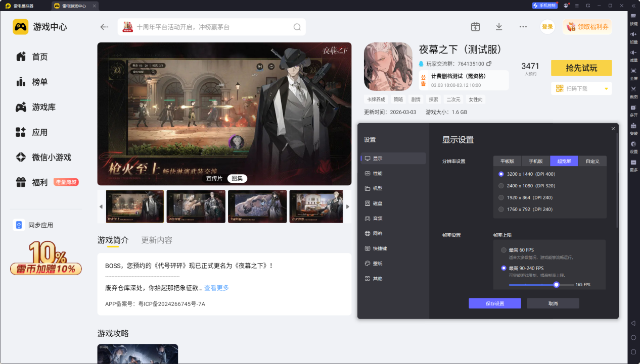Expand the 扫码下载 dropdown arrow
This screenshot has height=364, width=640.
point(606,89)
